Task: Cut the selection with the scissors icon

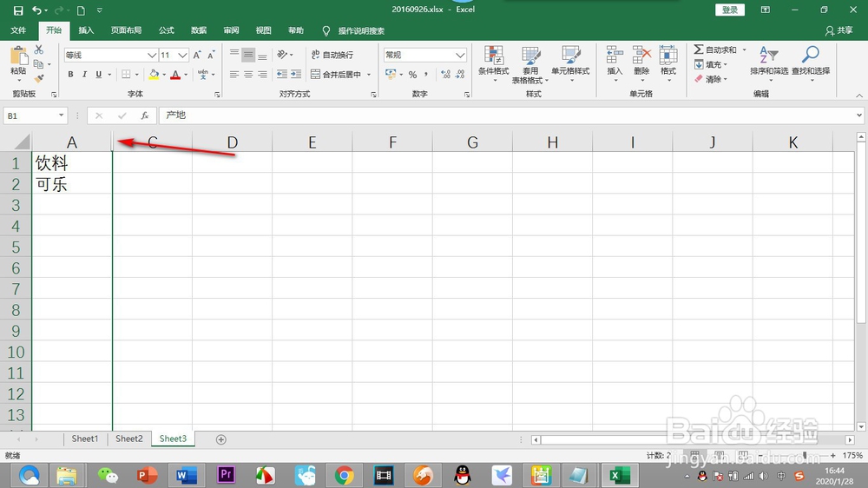Action: pyautogui.click(x=39, y=49)
